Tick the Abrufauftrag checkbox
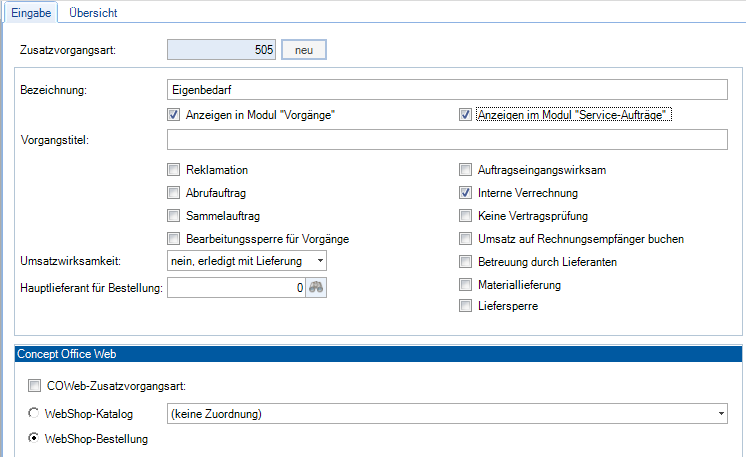Viewport: 746px width, 457px height. (x=174, y=193)
